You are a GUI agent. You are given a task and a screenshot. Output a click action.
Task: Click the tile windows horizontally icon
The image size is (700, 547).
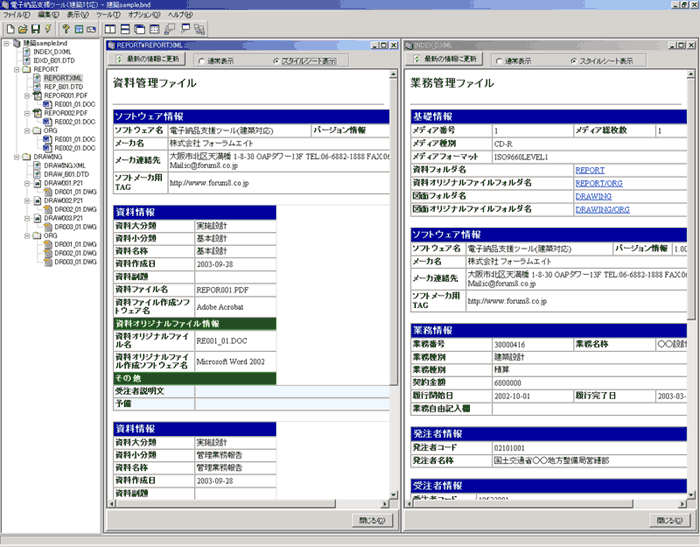tap(126, 29)
